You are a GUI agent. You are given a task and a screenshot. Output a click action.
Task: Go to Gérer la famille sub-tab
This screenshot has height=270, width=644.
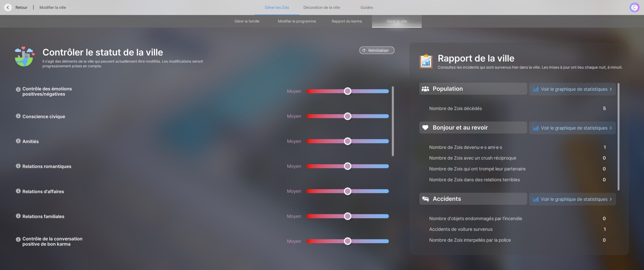(x=247, y=21)
